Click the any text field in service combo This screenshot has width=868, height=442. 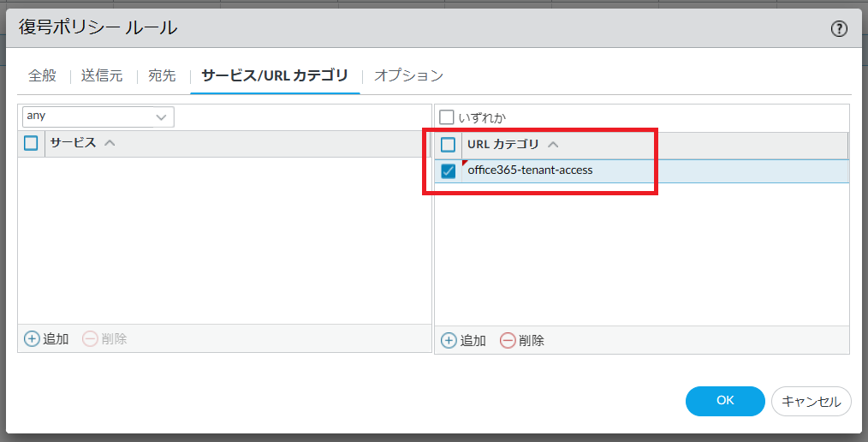tap(86, 116)
